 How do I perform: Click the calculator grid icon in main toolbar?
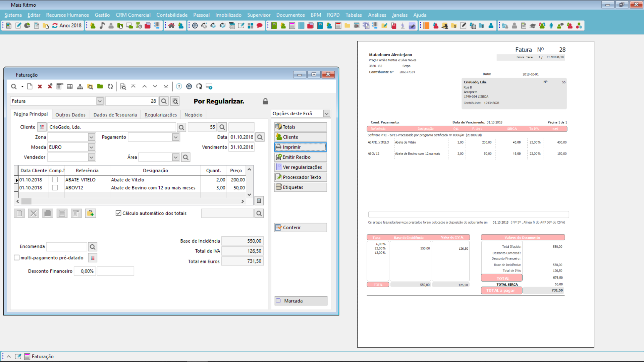[357, 25]
